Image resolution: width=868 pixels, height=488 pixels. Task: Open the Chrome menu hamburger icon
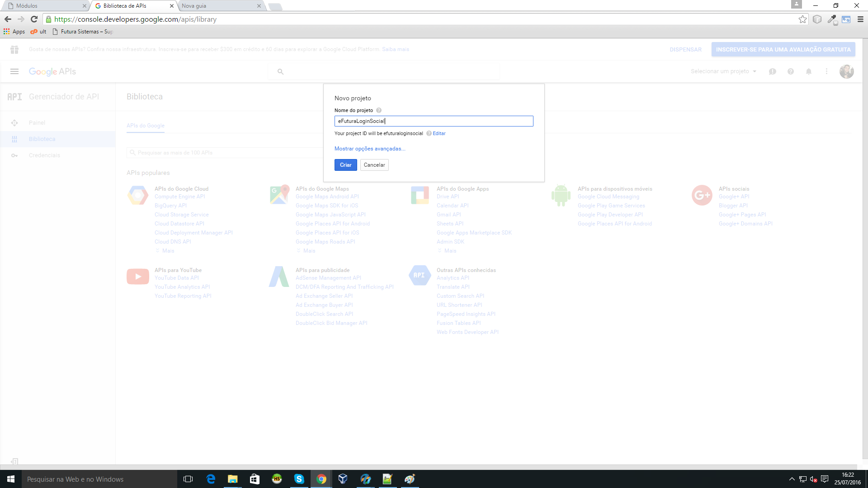(860, 19)
